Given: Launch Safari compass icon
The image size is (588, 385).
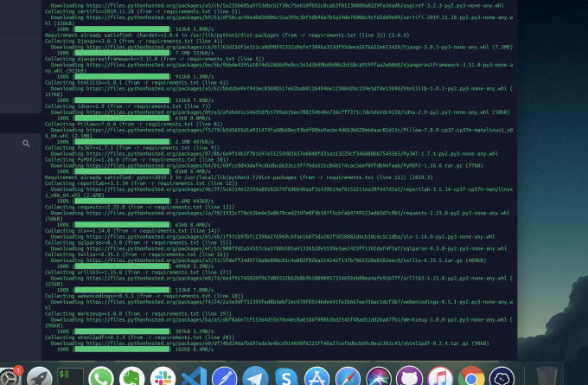Looking at the screenshot, I should tap(348, 376).
